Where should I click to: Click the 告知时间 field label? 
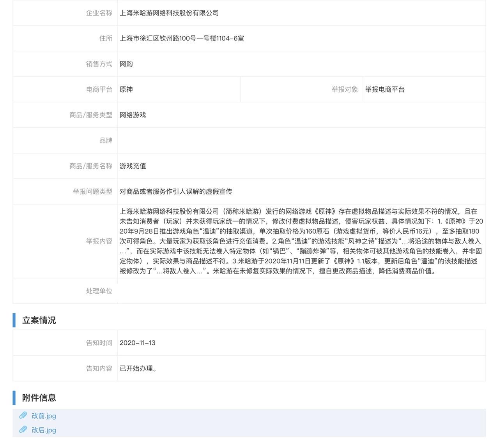[x=99, y=343]
